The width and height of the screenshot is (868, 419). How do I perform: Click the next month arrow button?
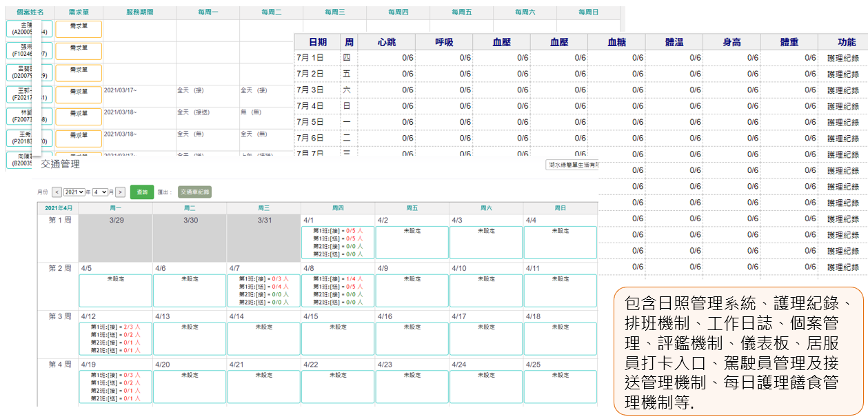(x=120, y=192)
